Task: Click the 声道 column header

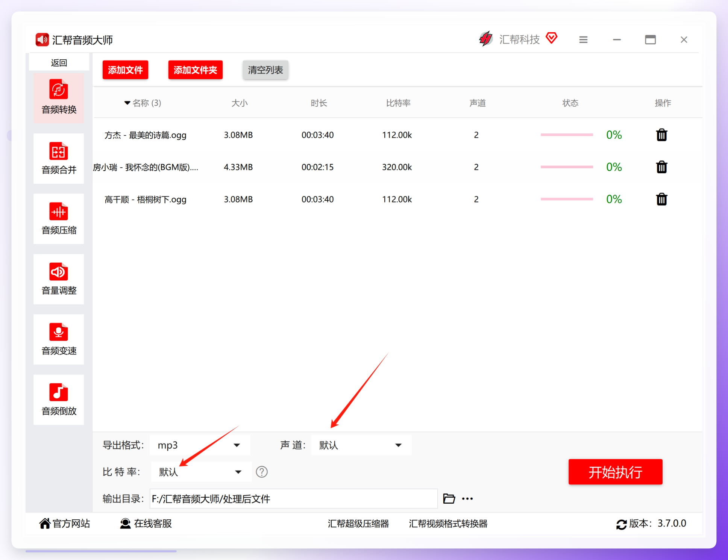Action: click(x=478, y=103)
